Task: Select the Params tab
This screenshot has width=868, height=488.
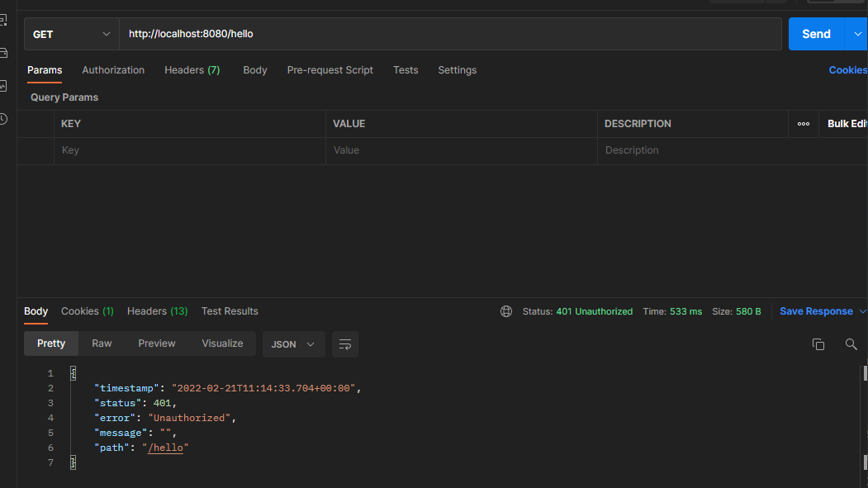Action: 45,70
